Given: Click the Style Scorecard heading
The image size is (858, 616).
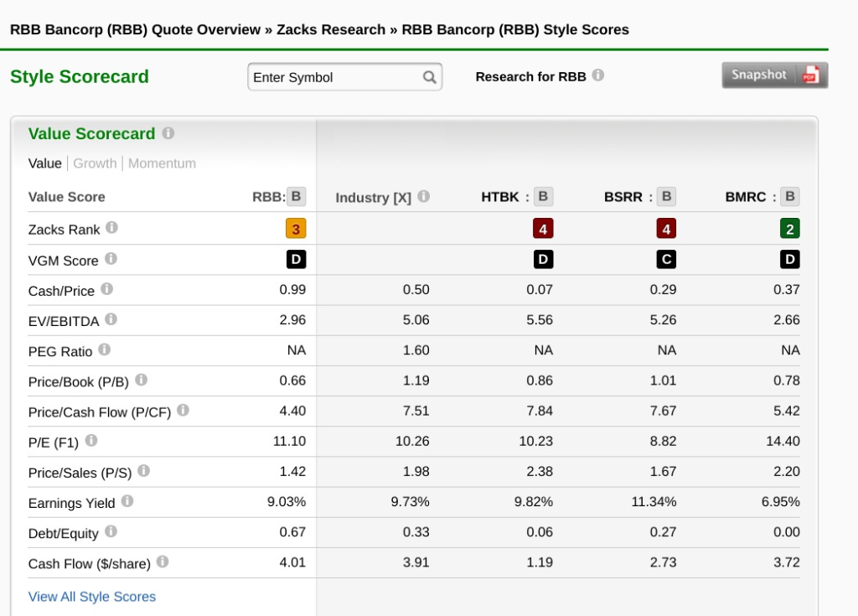Looking at the screenshot, I should (x=80, y=76).
